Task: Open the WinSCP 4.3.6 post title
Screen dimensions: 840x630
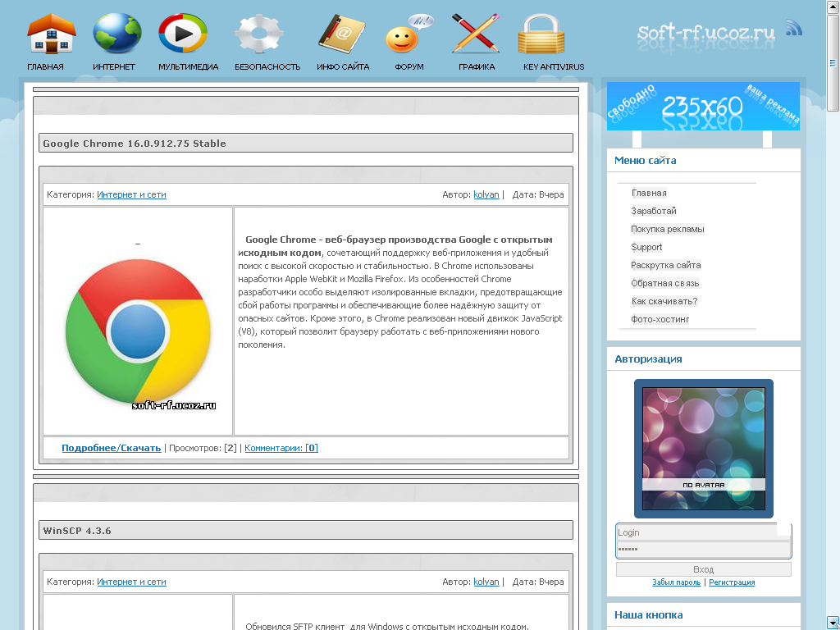Action: pos(77,531)
